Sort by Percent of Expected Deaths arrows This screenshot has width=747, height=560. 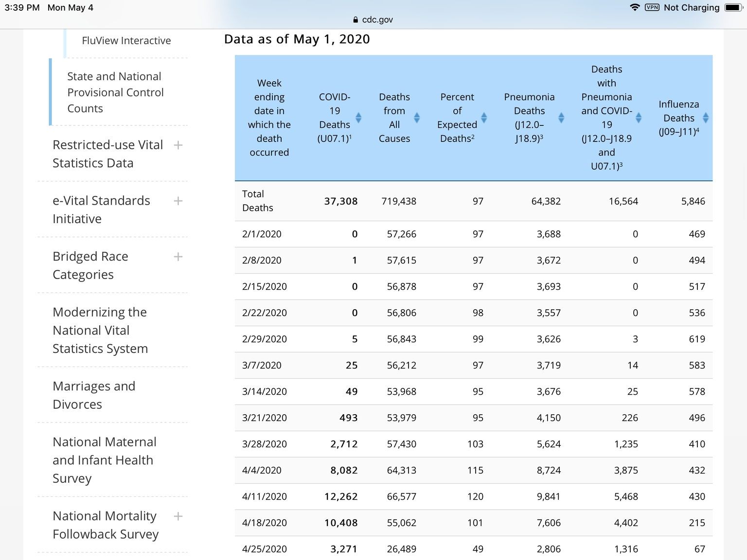click(484, 118)
